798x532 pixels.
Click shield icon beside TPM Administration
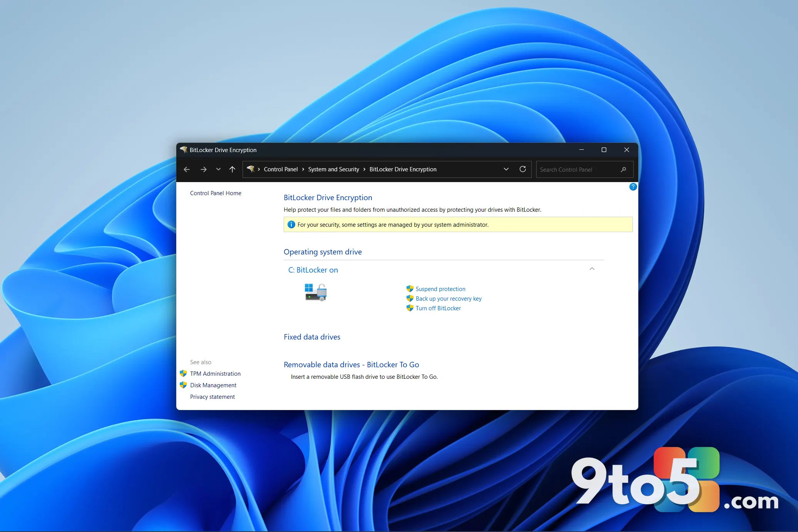click(x=183, y=373)
